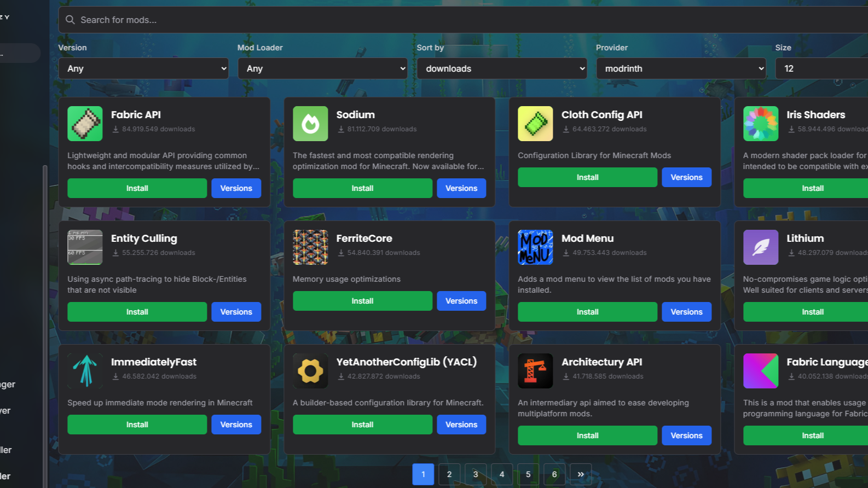Click the Entity Culling mod thumbnail

pyautogui.click(x=85, y=247)
